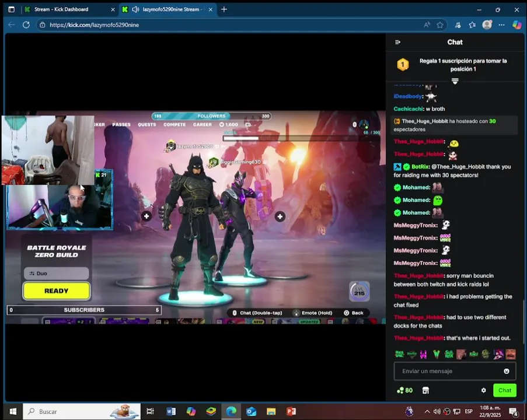
Task: Click the SUBSCRIBERS goal bar overlay
Action: click(84, 310)
